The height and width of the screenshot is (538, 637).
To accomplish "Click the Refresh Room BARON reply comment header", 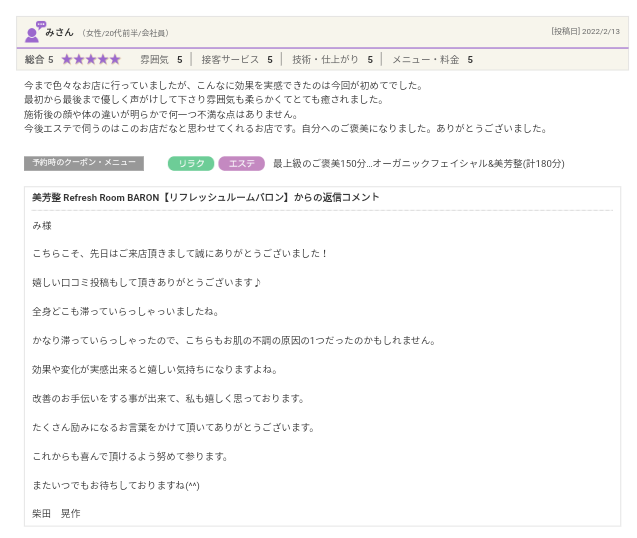I will (206, 198).
